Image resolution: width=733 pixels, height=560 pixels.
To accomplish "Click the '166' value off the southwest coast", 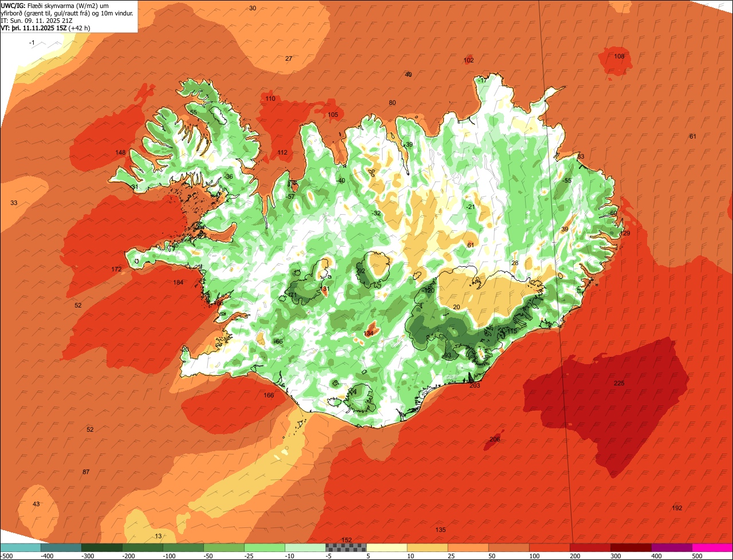I will click(269, 395).
